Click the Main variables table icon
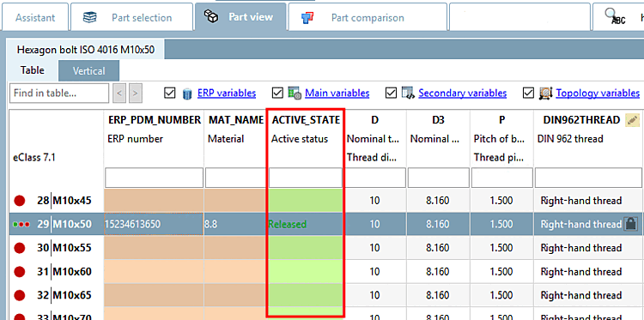This screenshot has width=644, height=320. click(x=295, y=94)
